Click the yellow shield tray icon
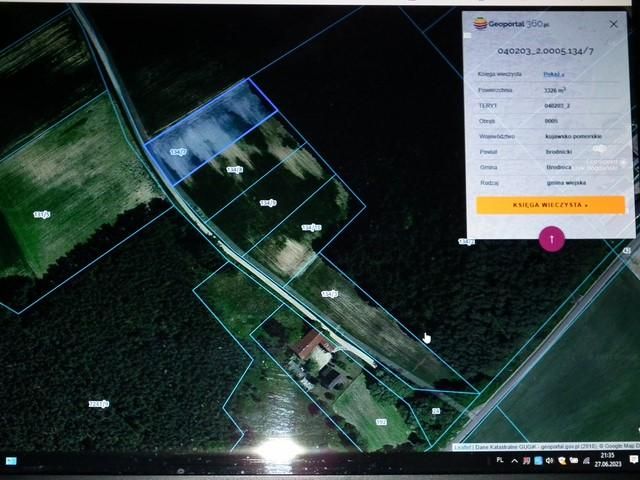640x480 pixels. (562, 461)
